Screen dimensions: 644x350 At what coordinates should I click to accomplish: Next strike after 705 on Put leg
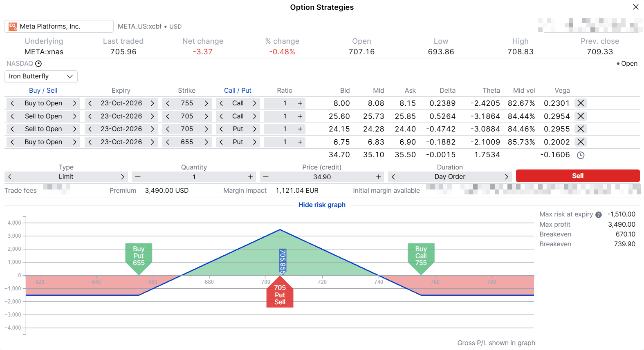click(x=206, y=129)
